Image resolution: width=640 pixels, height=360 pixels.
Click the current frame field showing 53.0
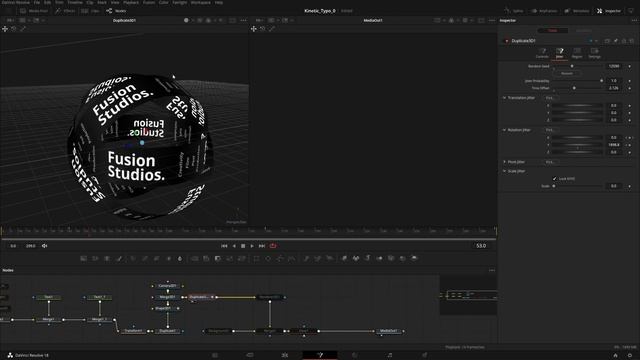coord(481,246)
